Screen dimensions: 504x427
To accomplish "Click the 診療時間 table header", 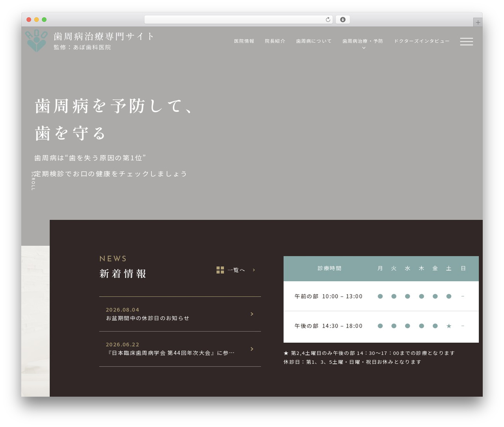I will [330, 268].
